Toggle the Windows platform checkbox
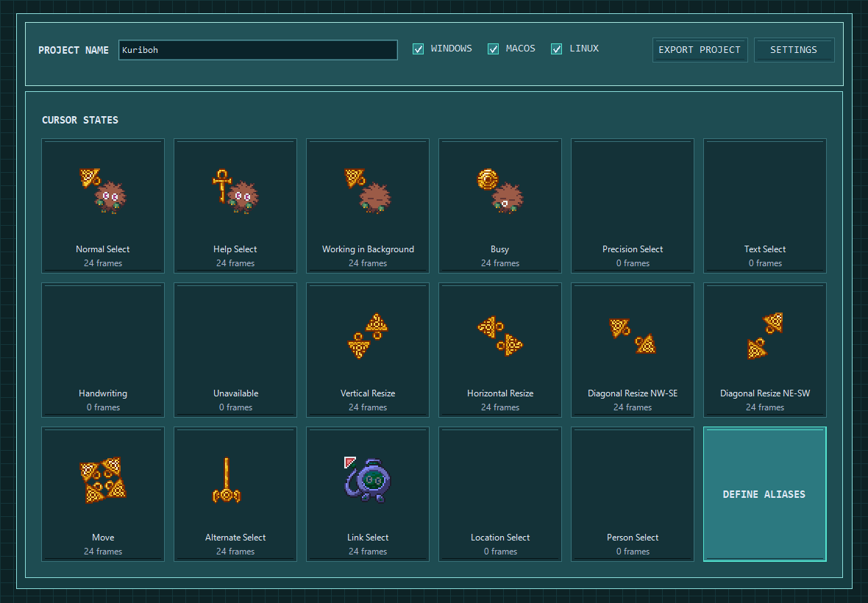This screenshot has width=868, height=603. (x=418, y=49)
